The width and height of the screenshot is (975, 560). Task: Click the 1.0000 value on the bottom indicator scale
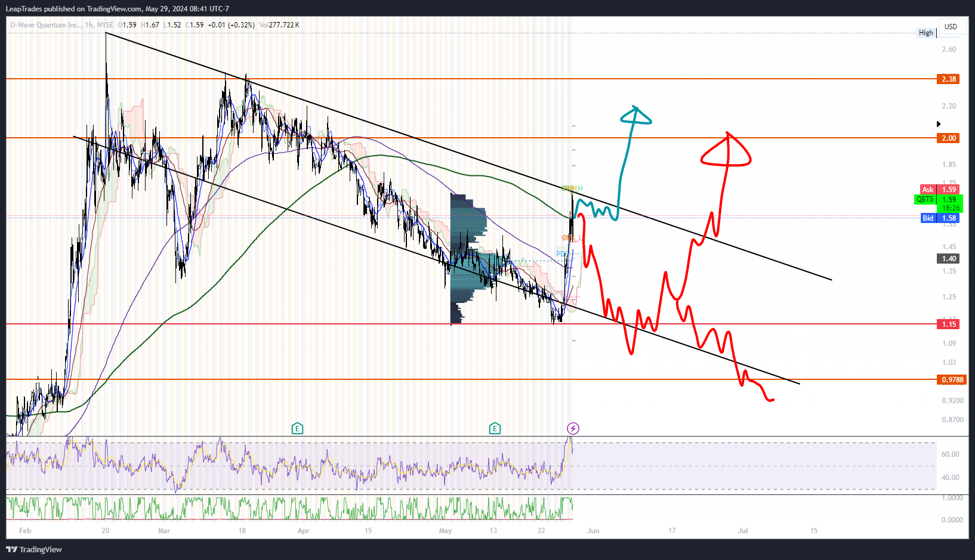click(952, 498)
